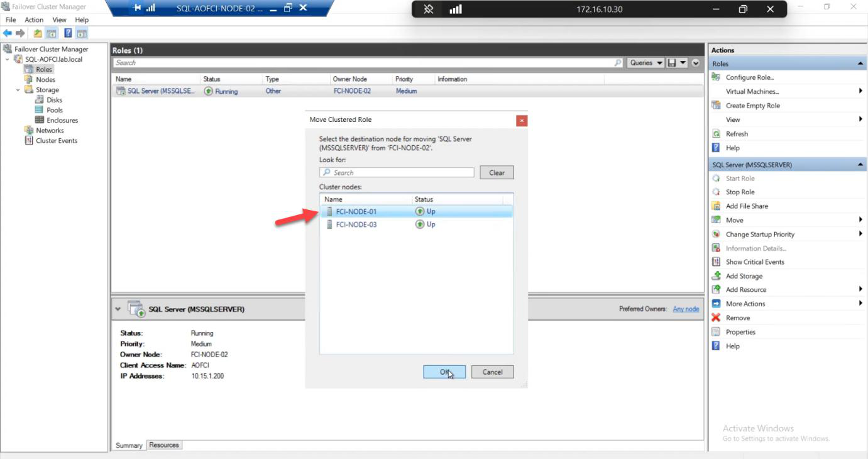Switch to the Summary tab
The image size is (868, 459).
tap(129, 445)
